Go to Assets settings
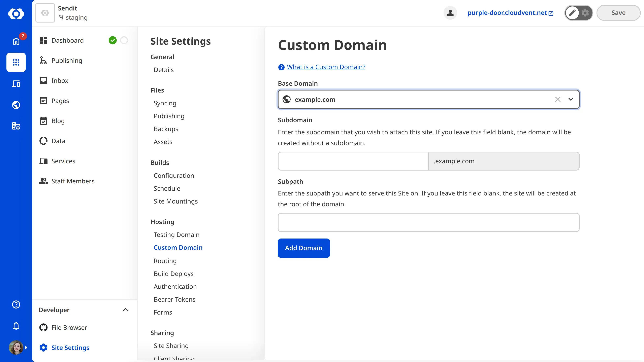The image size is (644, 362). coord(163,142)
